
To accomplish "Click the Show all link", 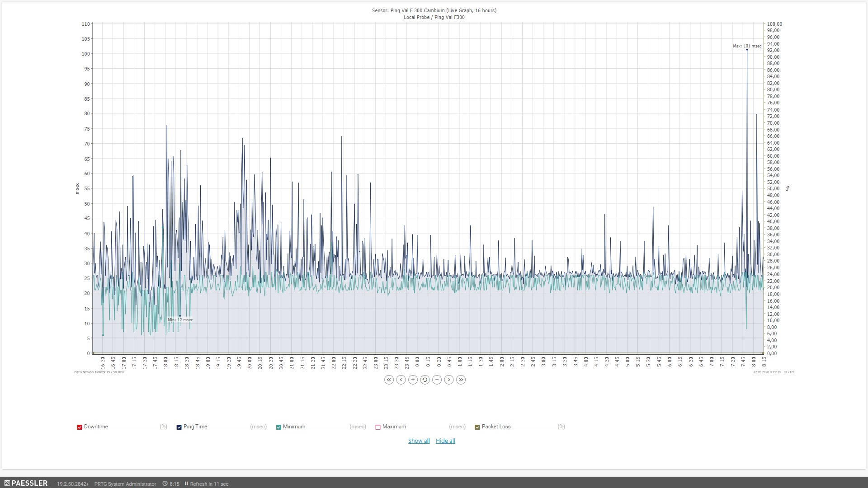I will click(419, 441).
